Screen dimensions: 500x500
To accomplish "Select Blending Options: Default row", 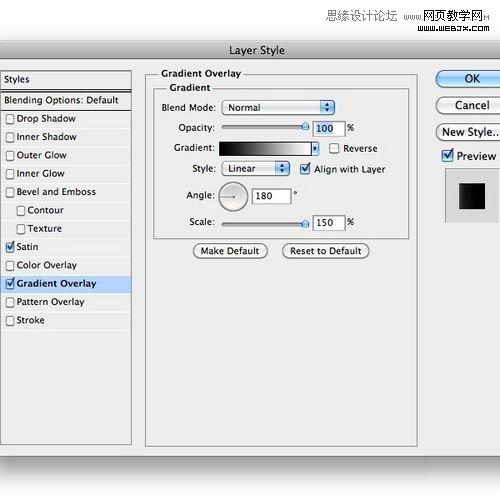I will (x=66, y=101).
